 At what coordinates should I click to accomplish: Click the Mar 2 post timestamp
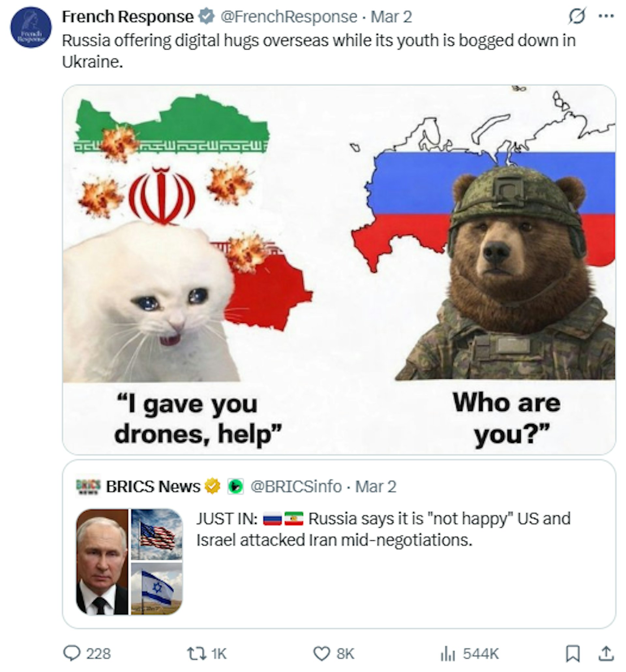coord(391,17)
